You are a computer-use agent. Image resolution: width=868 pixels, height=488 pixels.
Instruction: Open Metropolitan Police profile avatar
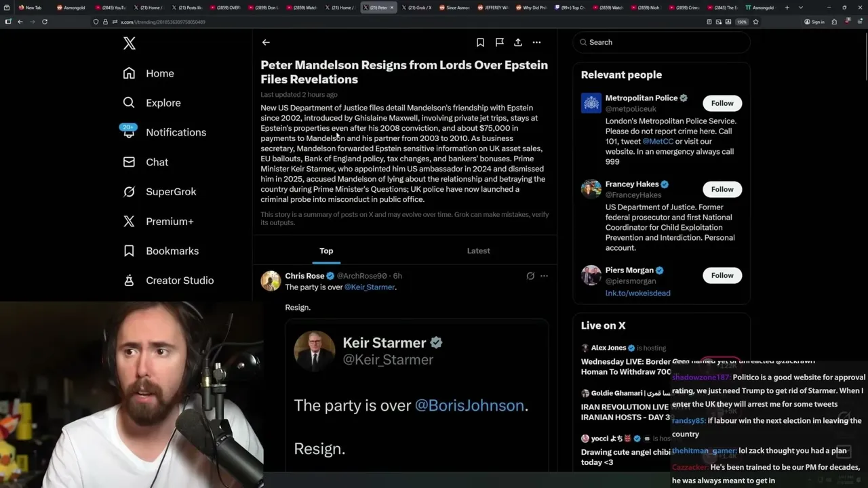591,103
